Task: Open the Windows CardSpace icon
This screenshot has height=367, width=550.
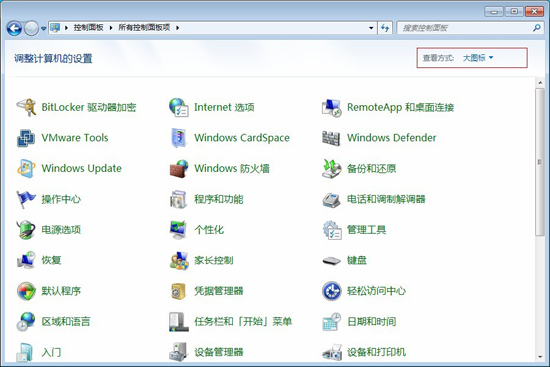Action: pos(179,138)
